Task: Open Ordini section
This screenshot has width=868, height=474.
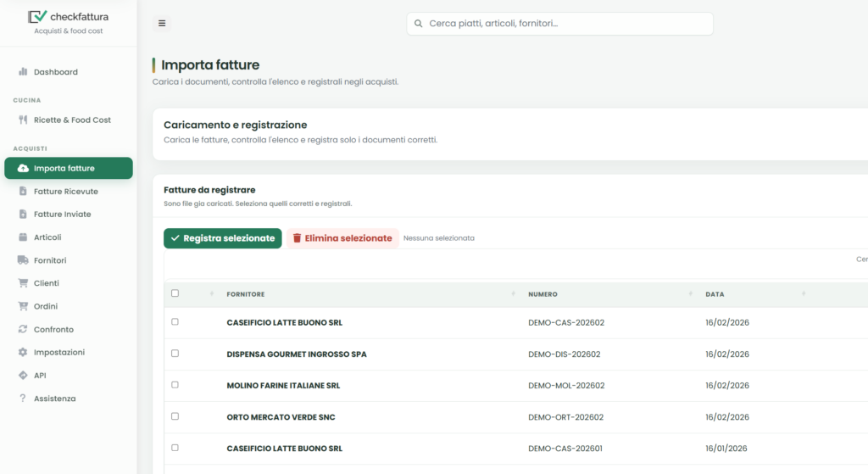Action: (x=69, y=306)
